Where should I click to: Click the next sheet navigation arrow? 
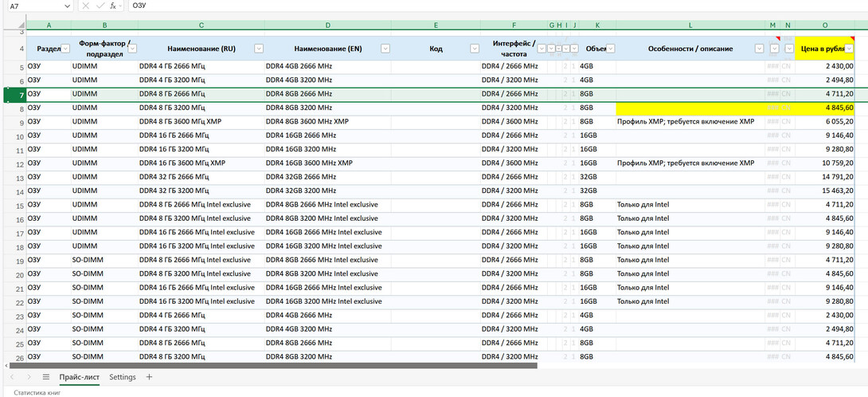29,377
